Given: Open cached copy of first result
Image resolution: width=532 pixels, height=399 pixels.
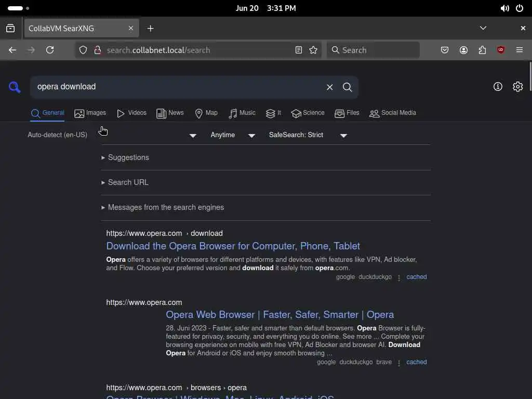Looking at the screenshot, I should tap(417, 277).
